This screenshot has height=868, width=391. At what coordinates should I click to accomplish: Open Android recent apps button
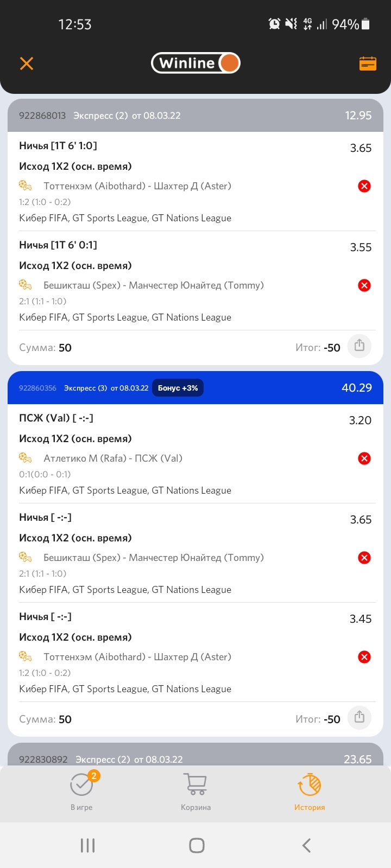(x=87, y=845)
